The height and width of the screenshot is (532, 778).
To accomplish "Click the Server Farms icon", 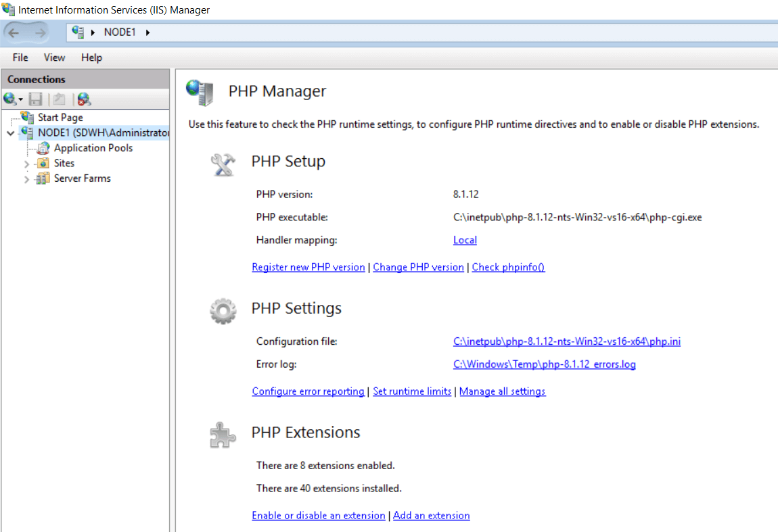I will pos(43,178).
